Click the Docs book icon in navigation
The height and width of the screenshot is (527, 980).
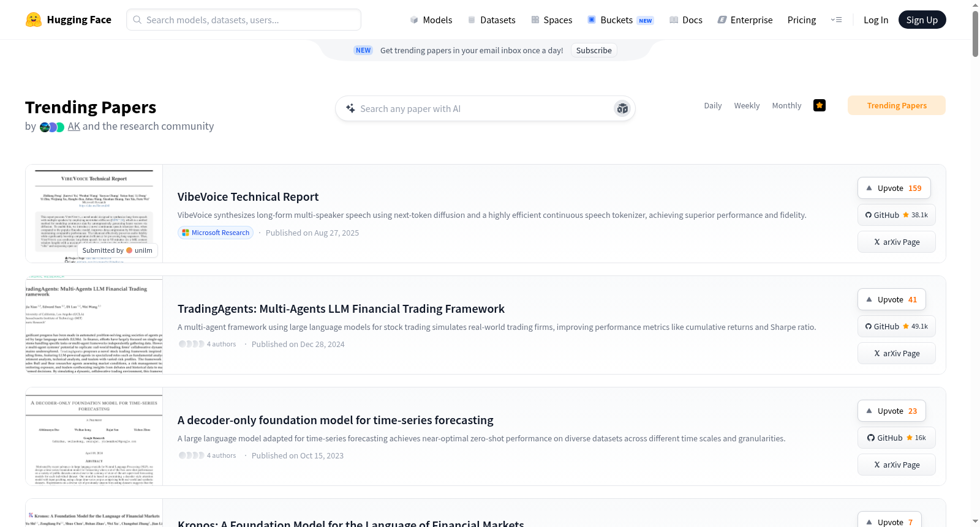click(674, 20)
